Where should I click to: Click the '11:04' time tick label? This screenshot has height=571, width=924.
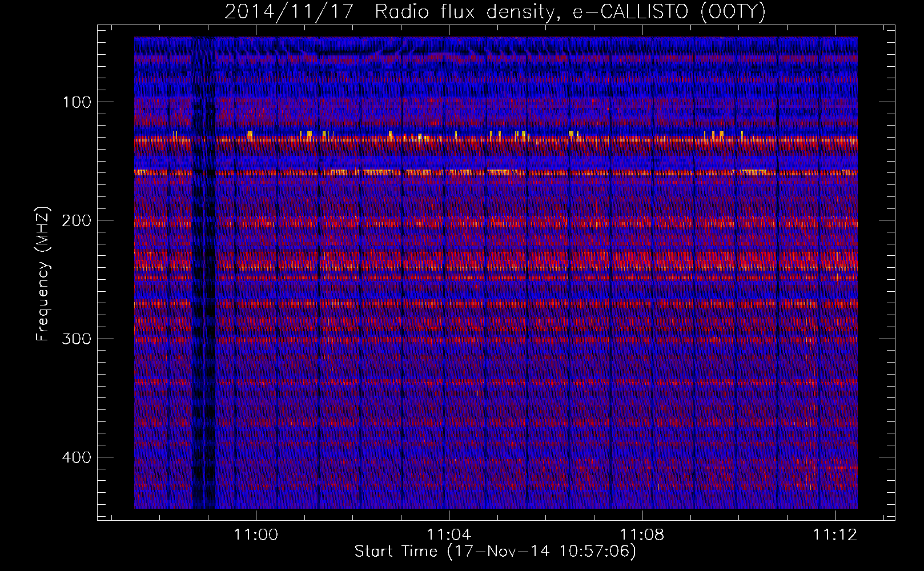tap(449, 535)
